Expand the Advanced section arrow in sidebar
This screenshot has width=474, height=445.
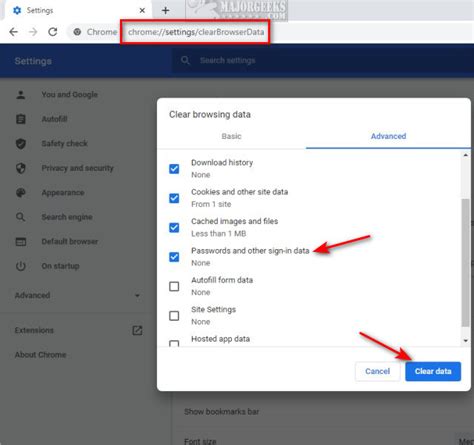click(x=137, y=295)
